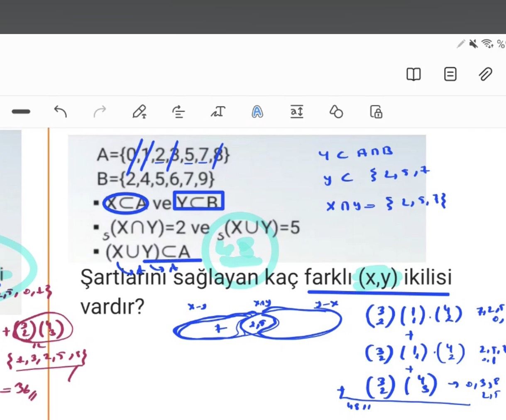Redo the undone stroke

[100, 112]
